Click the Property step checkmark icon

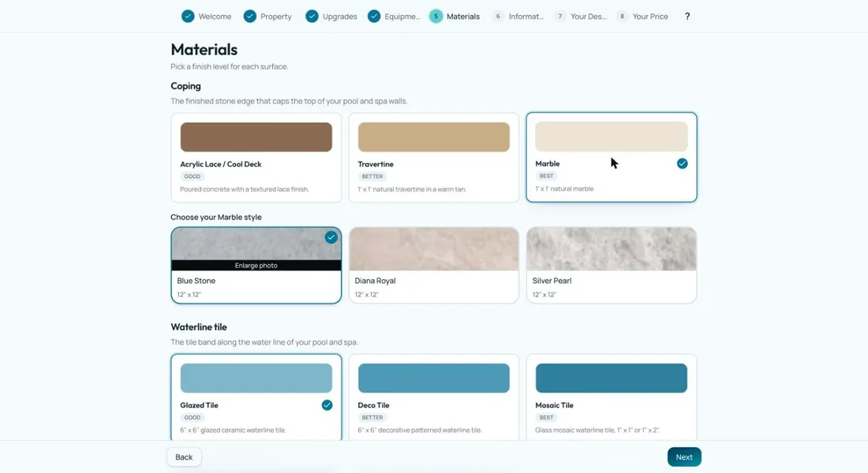(250, 16)
